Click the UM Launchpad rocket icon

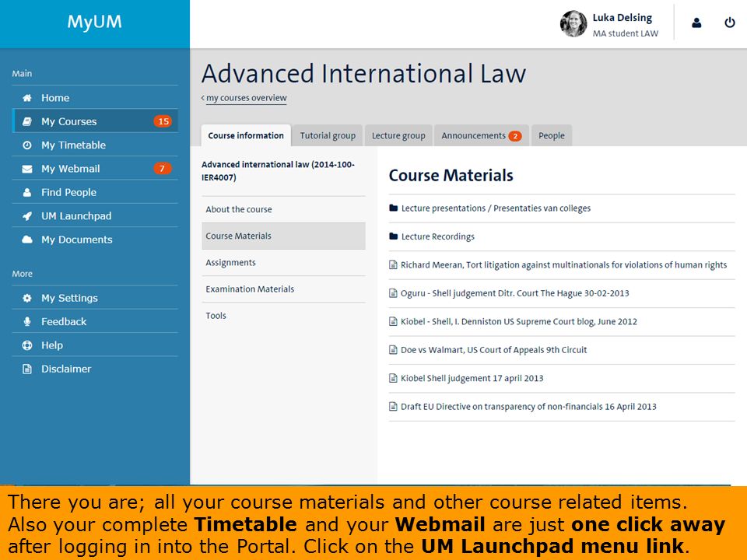pyautogui.click(x=27, y=216)
